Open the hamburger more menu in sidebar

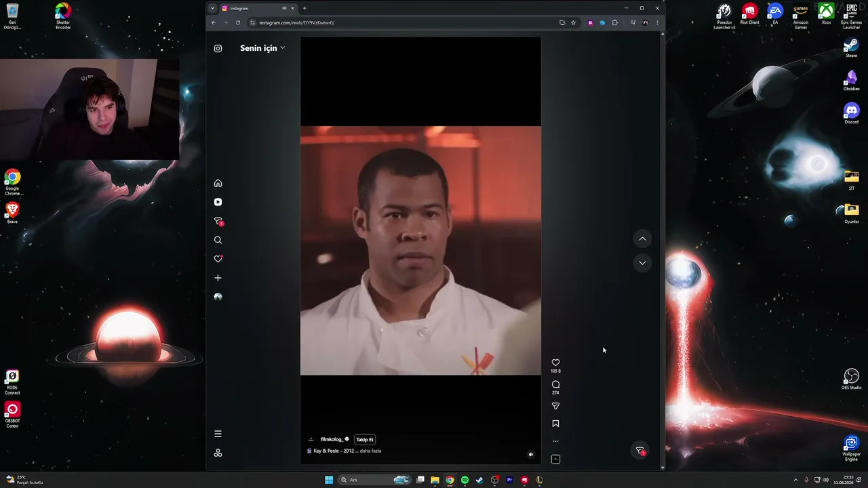218,434
